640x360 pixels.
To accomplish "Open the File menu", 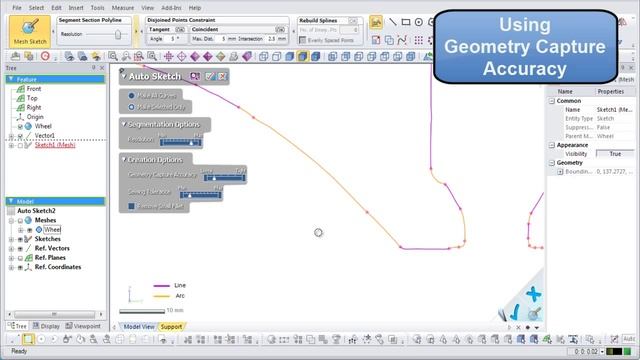I will 17,8.
